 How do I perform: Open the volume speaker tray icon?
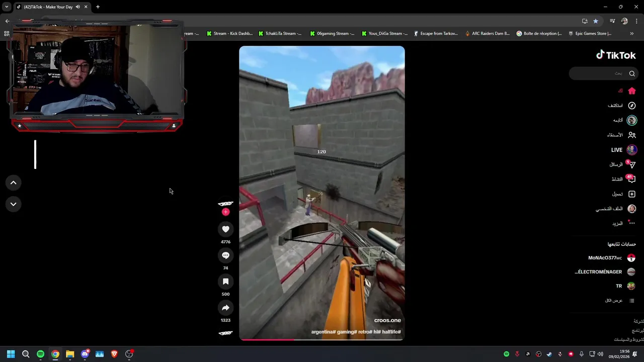click(x=600, y=354)
